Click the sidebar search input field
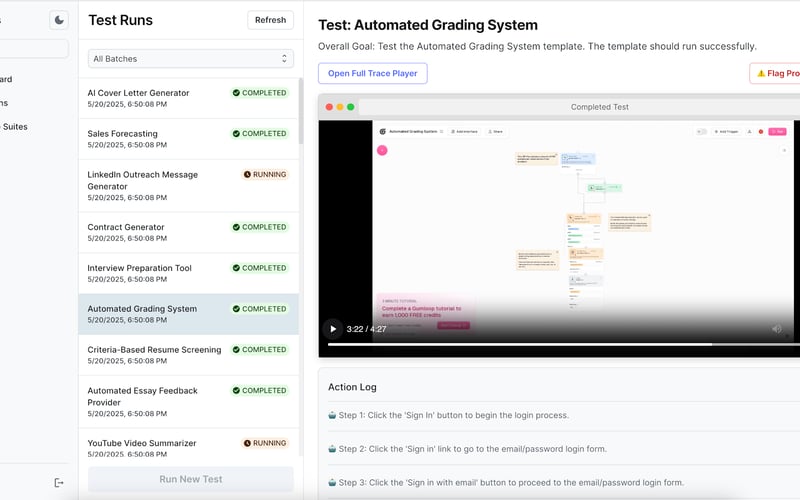Image resolution: width=800 pixels, height=500 pixels. pos(34,49)
